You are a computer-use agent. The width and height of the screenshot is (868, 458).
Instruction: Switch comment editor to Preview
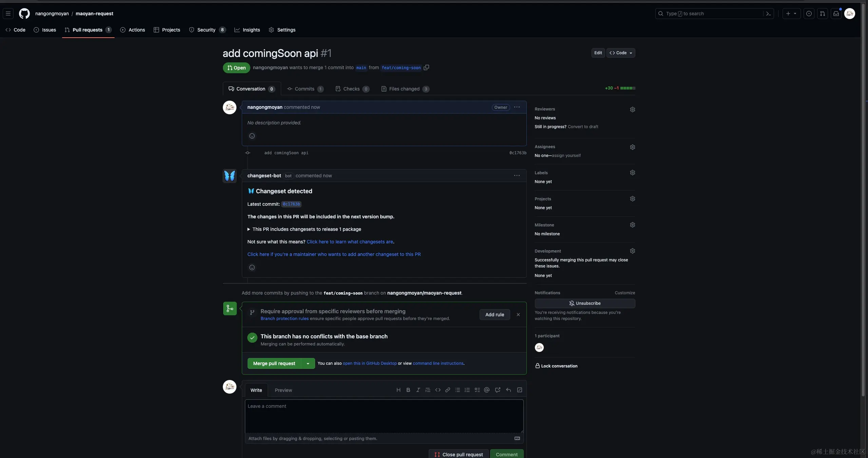(283, 390)
